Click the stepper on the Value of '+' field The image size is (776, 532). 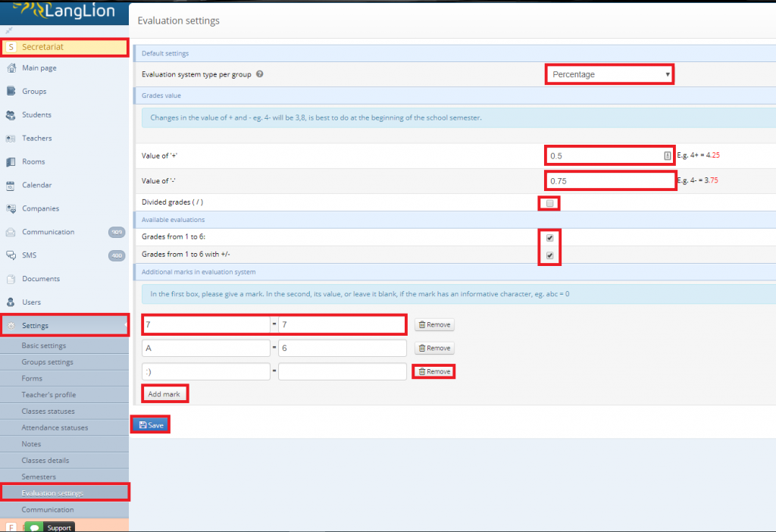(666, 155)
